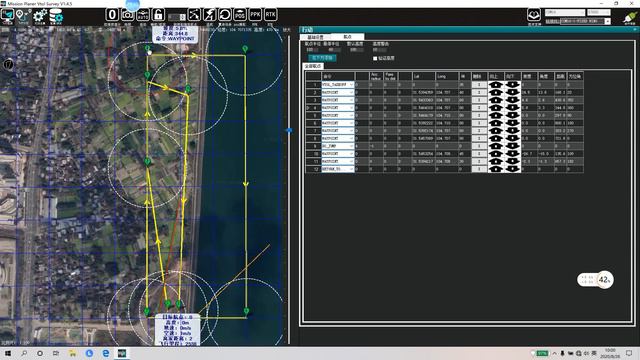Click the camera toolbar icon

[x=127, y=15]
